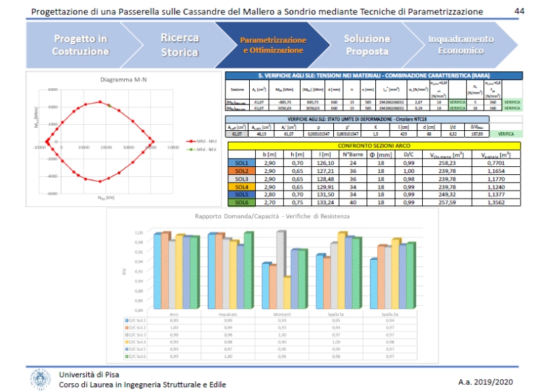This screenshot has height=392, width=543.
Task: Go to the Progetto in Costruzione section
Action: tap(80, 45)
